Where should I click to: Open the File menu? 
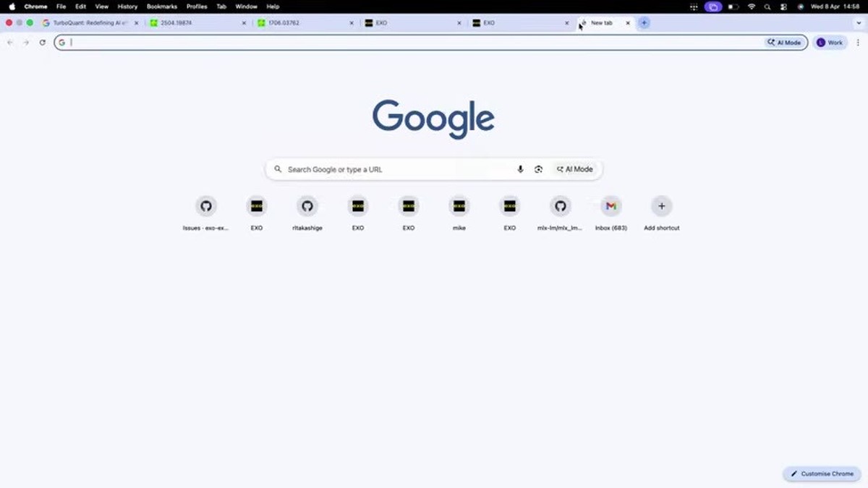tap(61, 7)
